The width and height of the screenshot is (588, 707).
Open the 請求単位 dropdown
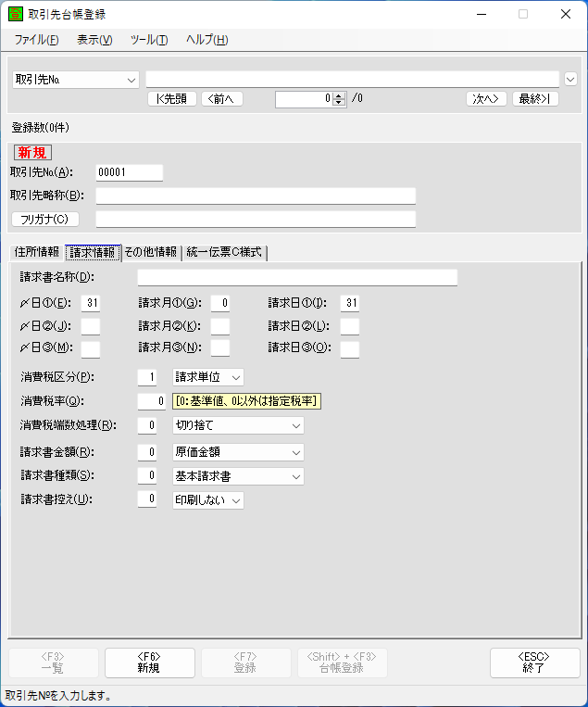(208, 377)
